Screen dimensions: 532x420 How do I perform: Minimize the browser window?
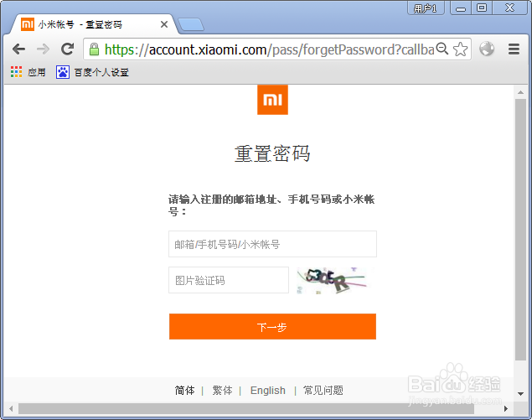click(461, 8)
